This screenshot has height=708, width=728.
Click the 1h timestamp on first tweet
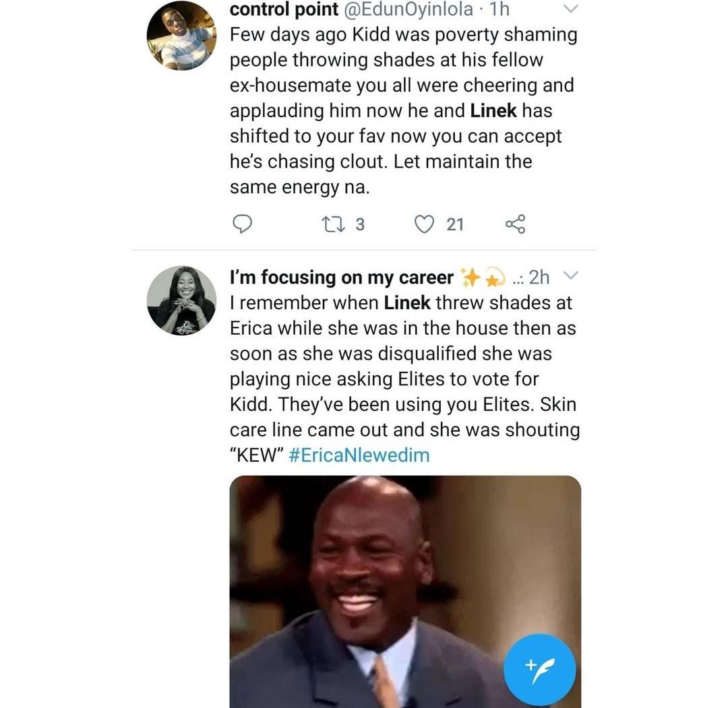pyautogui.click(x=499, y=9)
